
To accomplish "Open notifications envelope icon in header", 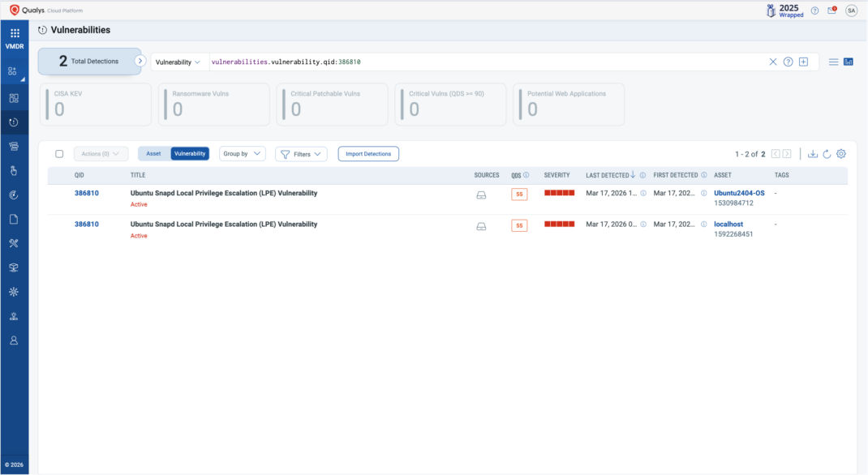I will pos(832,11).
